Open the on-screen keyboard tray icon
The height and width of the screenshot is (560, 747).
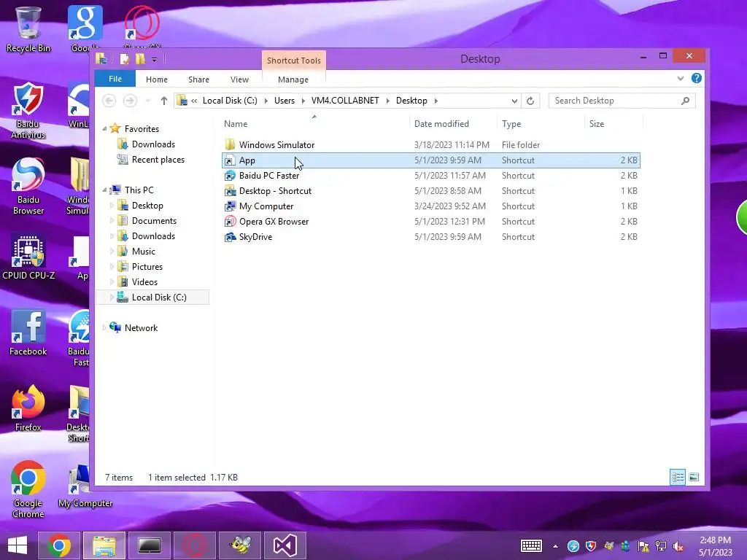pyautogui.click(x=531, y=545)
